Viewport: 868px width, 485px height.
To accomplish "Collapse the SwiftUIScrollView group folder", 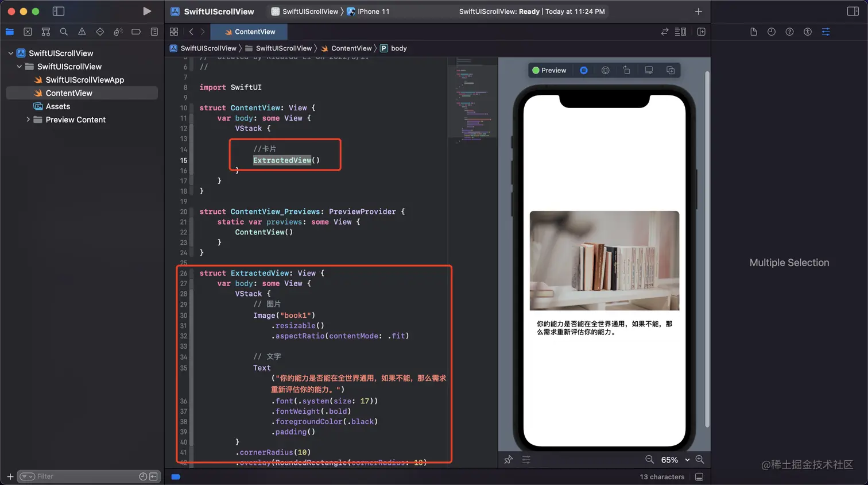I will [x=19, y=66].
